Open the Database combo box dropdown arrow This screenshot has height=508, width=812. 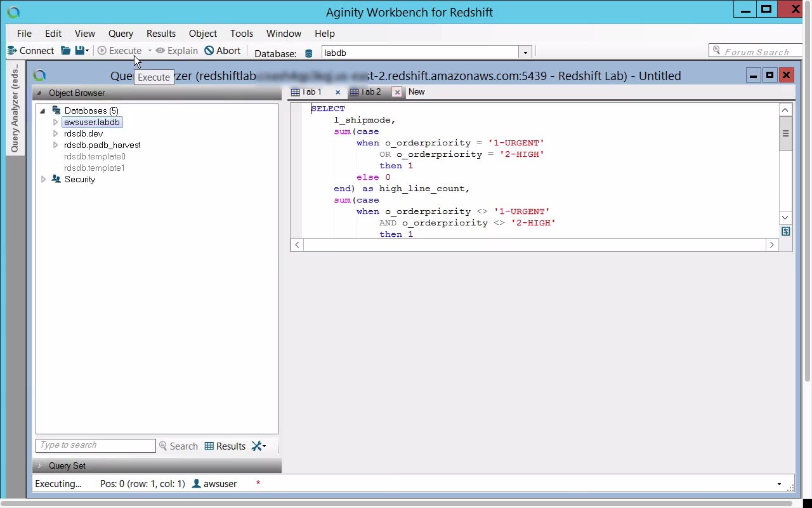tap(525, 53)
